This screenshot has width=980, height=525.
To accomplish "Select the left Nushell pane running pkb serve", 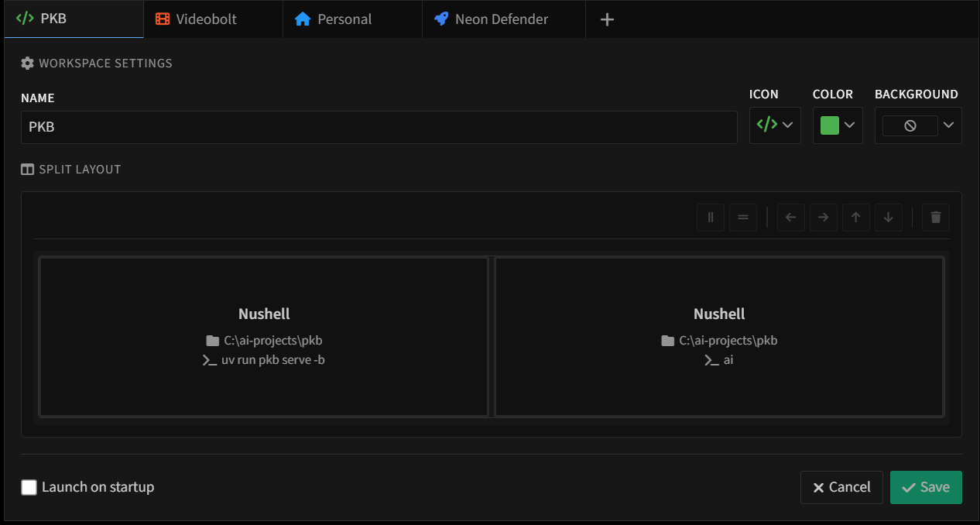I will click(x=264, y=337).
